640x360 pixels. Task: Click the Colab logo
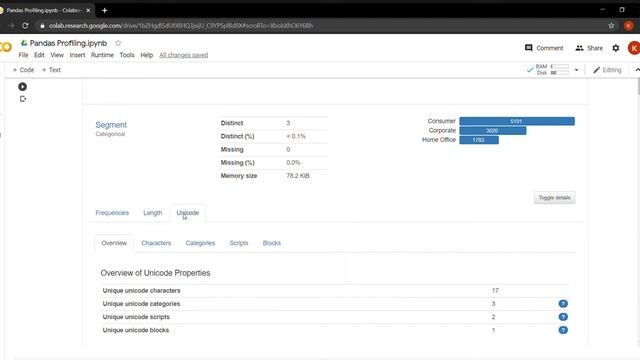[6, 47]
